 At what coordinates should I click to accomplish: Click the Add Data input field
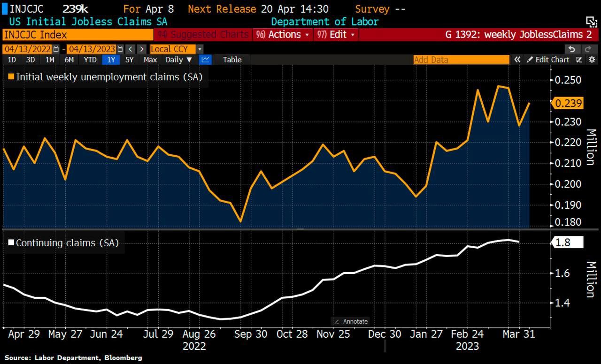461,60
